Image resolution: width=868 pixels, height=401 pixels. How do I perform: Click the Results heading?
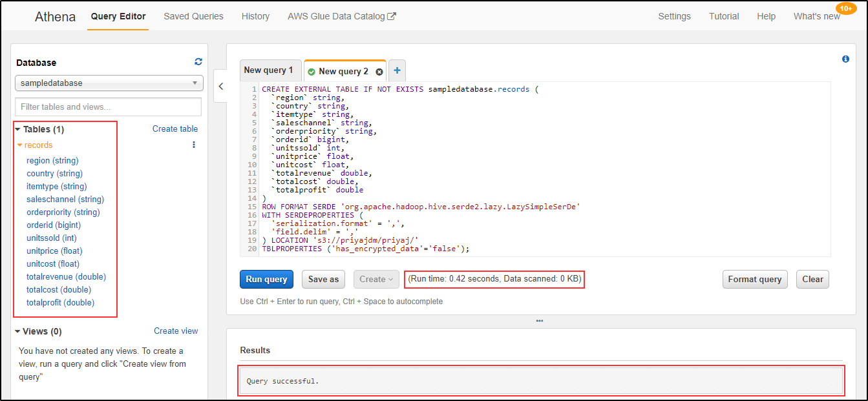point(255,350)
